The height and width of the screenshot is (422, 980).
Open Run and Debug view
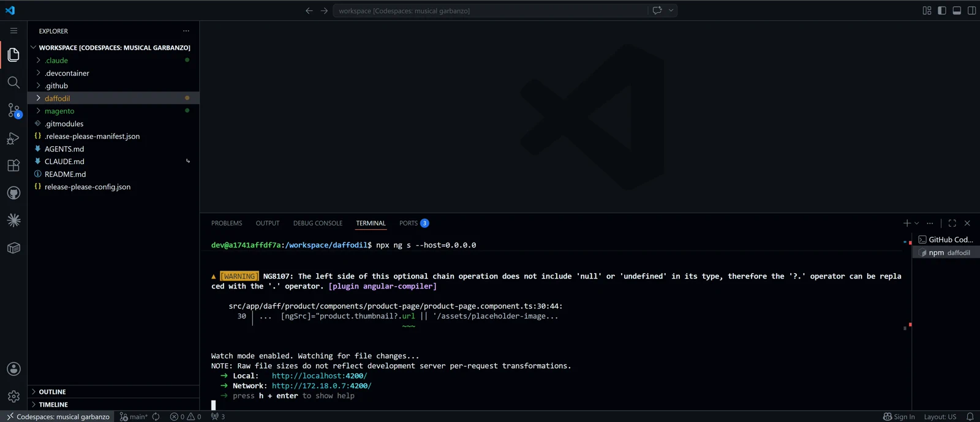click(13, 138)
